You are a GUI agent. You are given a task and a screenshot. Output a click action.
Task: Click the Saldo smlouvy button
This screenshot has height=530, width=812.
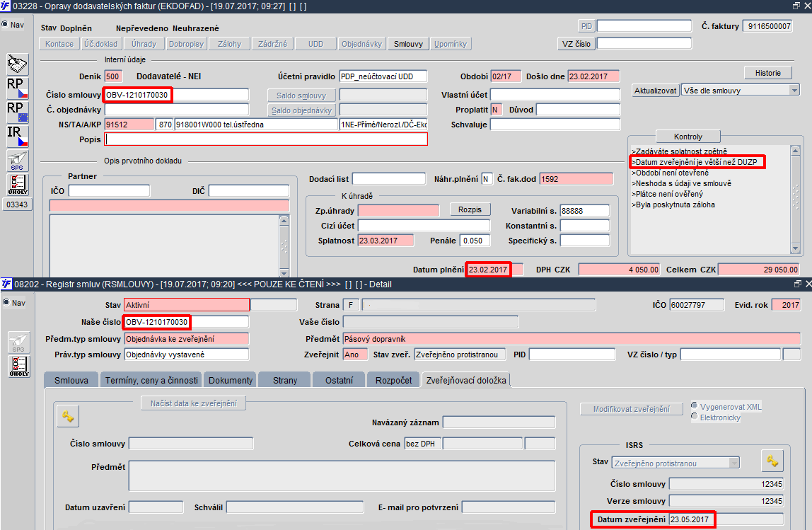click(x=301, y=96)
